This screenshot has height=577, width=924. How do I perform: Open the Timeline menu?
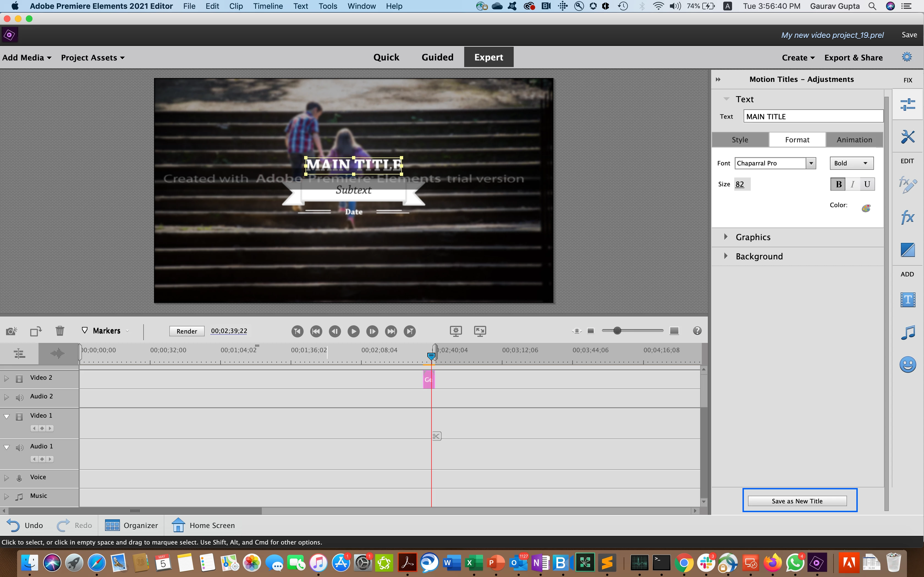coord(268,6)
